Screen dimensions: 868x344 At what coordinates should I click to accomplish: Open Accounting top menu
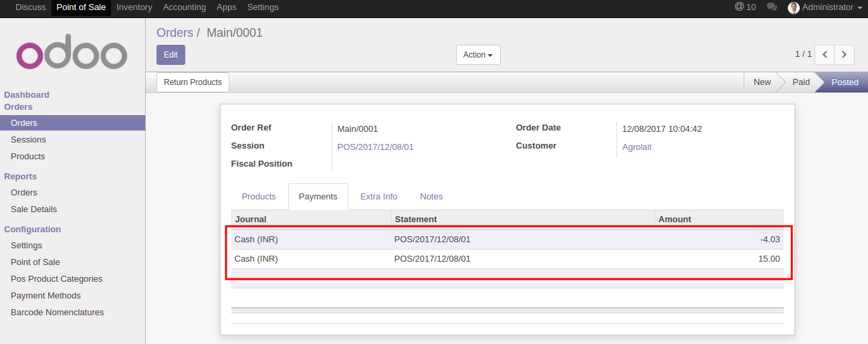(185, 7)
